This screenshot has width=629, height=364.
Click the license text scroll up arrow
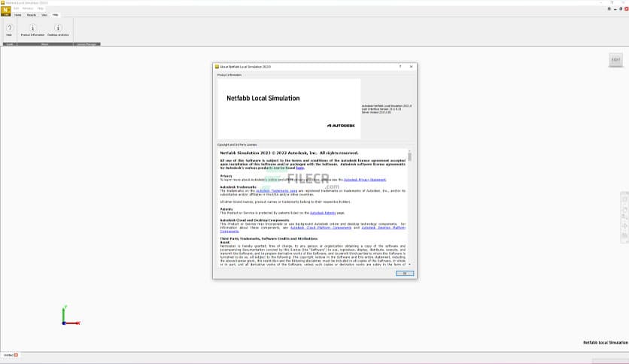(409, 151)
